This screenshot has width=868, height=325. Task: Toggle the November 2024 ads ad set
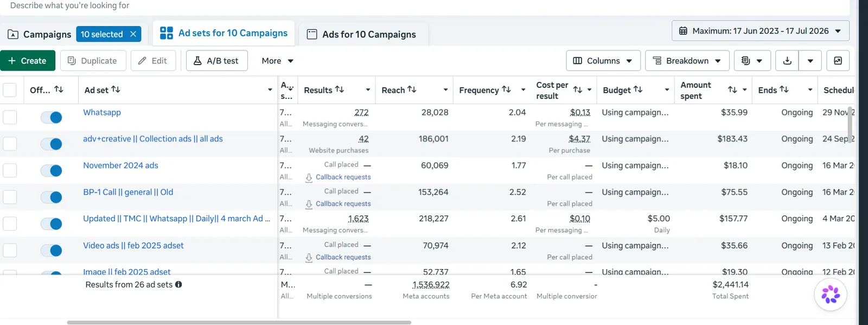pos(52,170)
